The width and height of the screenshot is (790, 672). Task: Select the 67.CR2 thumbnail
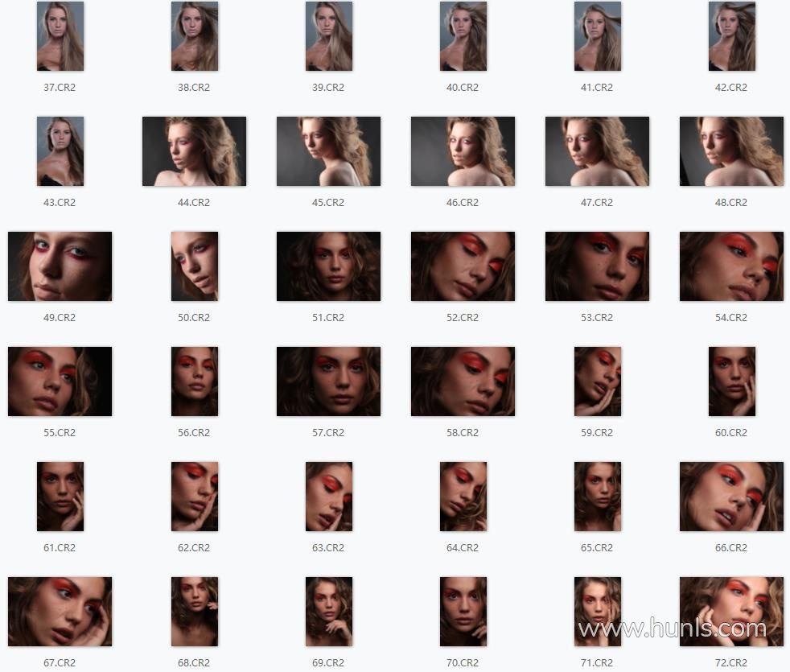click(x=60, y=612)
